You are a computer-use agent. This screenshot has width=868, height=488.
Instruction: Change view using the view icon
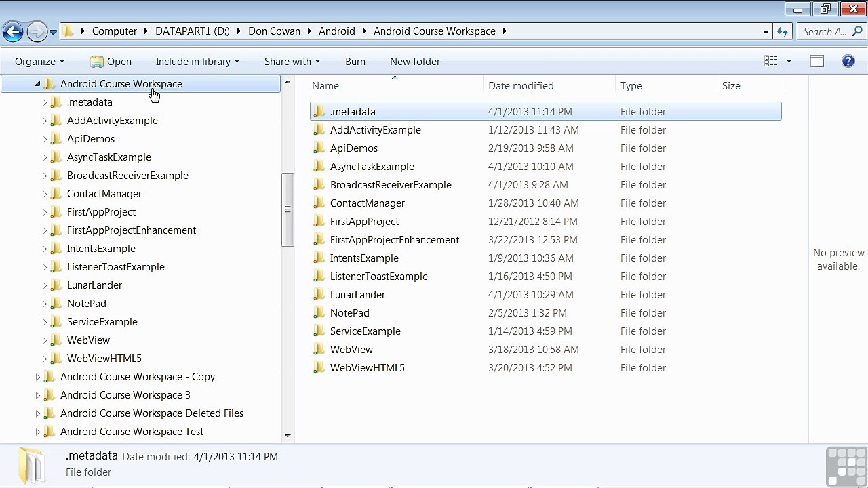pyautogui.click(x=771, y=61)
